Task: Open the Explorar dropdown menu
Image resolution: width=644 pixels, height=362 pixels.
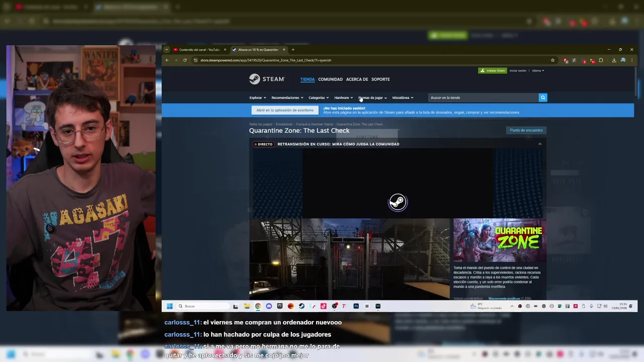Action: (x=258, y=98)
